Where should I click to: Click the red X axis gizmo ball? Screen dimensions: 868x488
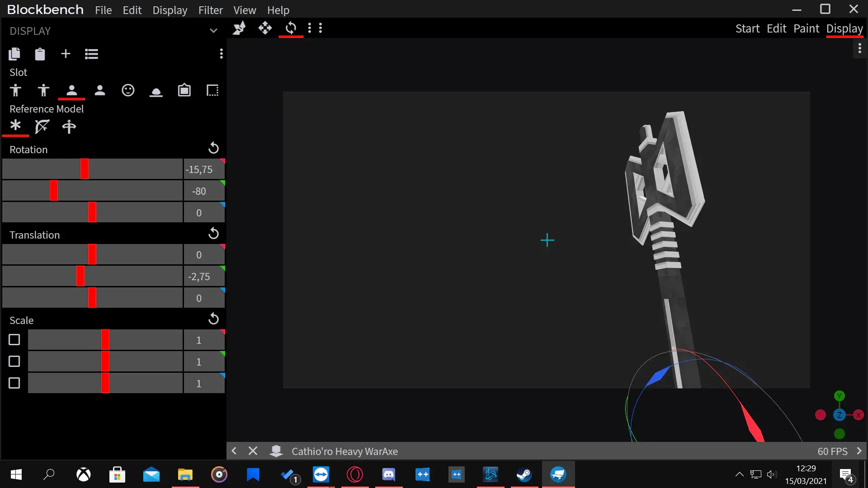coord(858,415)
